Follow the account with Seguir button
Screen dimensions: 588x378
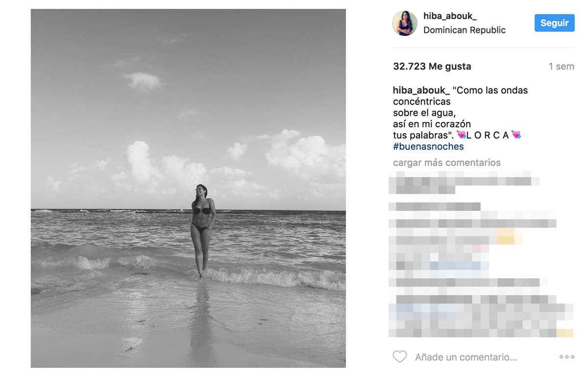click(554, 23)
